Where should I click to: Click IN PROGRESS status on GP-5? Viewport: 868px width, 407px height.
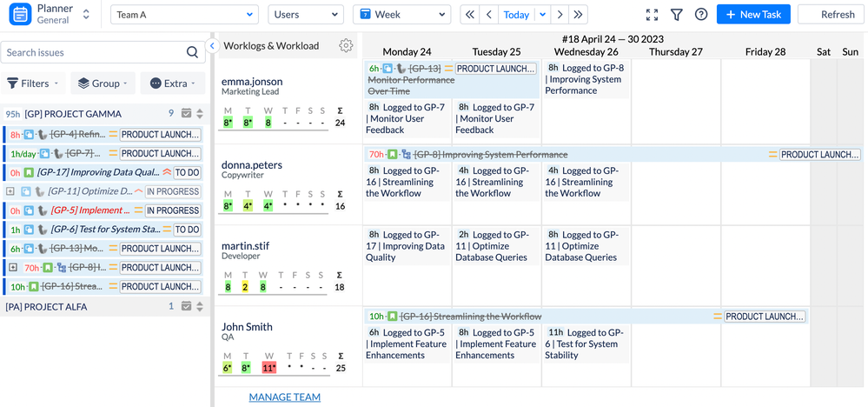[173, 210]
